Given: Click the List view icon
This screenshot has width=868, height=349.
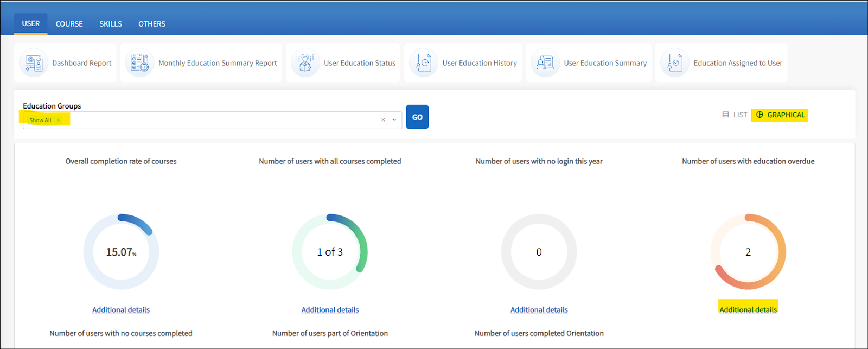Looking at the screenshot, I should [725, 115].
